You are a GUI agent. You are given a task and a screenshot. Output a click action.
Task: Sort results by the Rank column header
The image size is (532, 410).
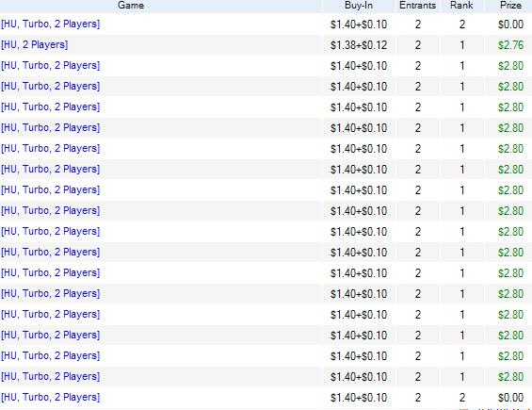[461, 6]
